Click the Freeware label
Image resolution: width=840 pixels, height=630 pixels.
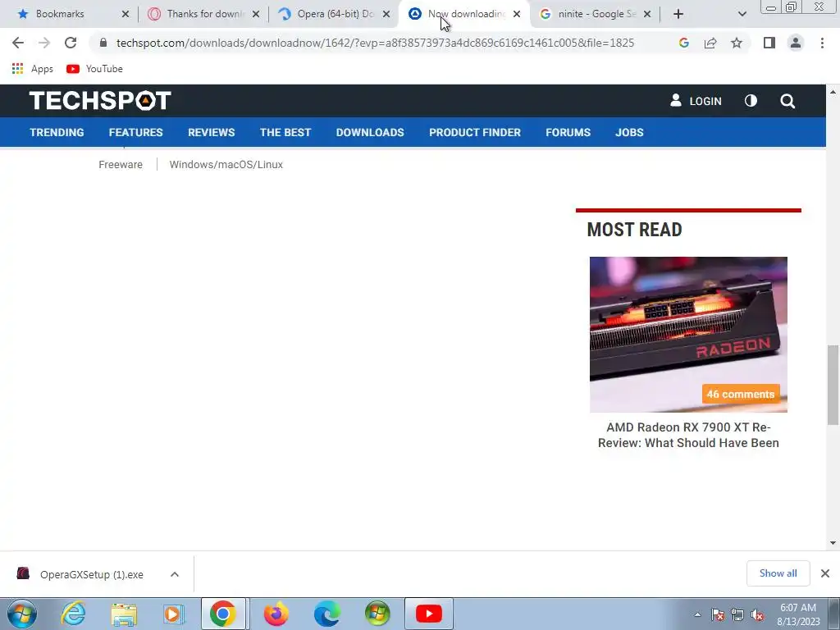point(121,164)
